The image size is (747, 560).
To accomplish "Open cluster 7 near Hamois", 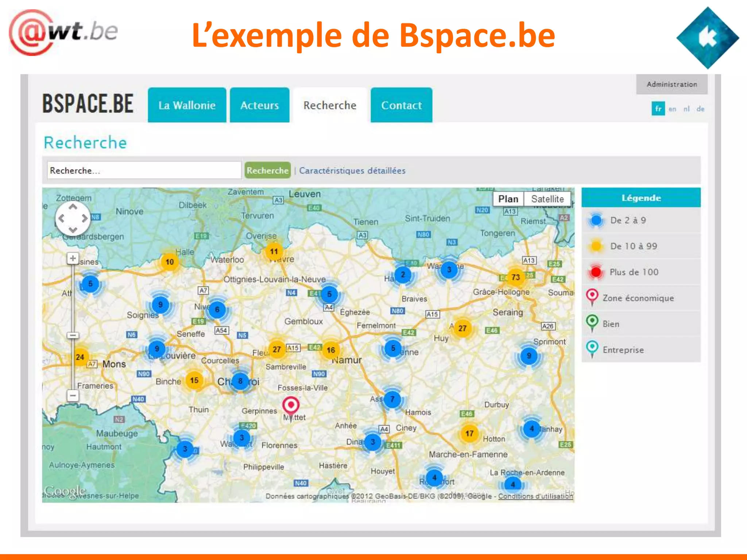I will point(392,399).
